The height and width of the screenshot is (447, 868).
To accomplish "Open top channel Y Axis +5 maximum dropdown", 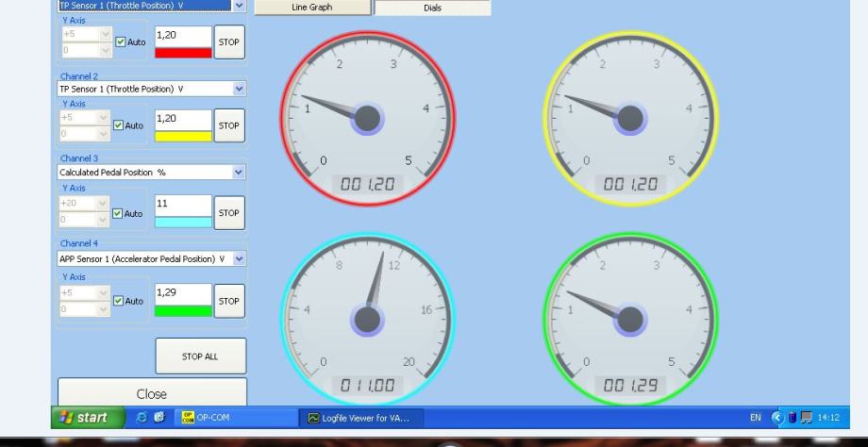I will pyautogui.click(x=106, y=34).
